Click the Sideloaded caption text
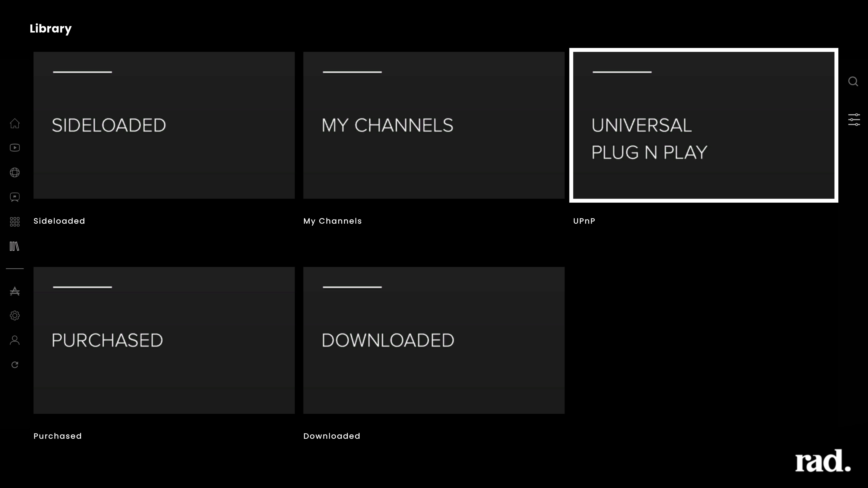Viewport: 868px width, 488px height. click(x=59, y=221)
